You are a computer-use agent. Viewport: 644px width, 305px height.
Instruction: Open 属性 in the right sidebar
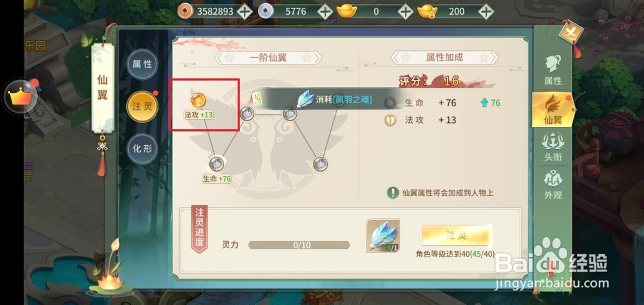click(553, 71)
